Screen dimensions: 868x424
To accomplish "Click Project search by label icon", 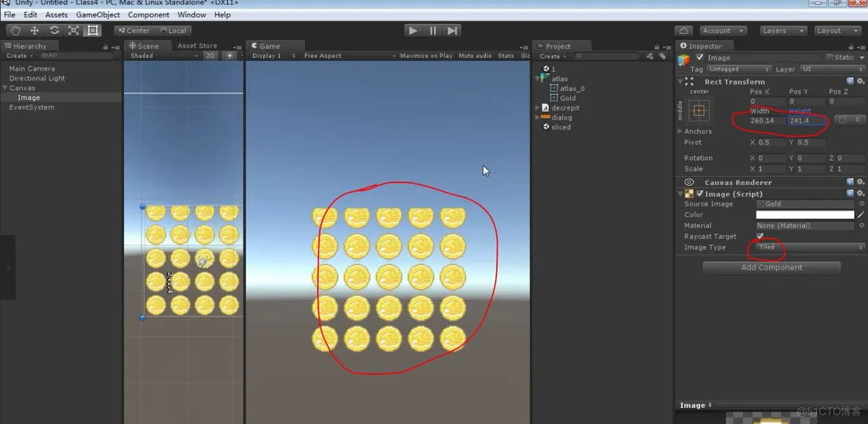I will click(663, 56).
